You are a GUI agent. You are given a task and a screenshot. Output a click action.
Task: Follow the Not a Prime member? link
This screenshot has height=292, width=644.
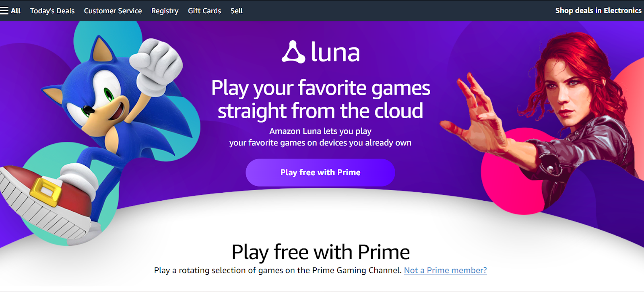tap(445, 270)
